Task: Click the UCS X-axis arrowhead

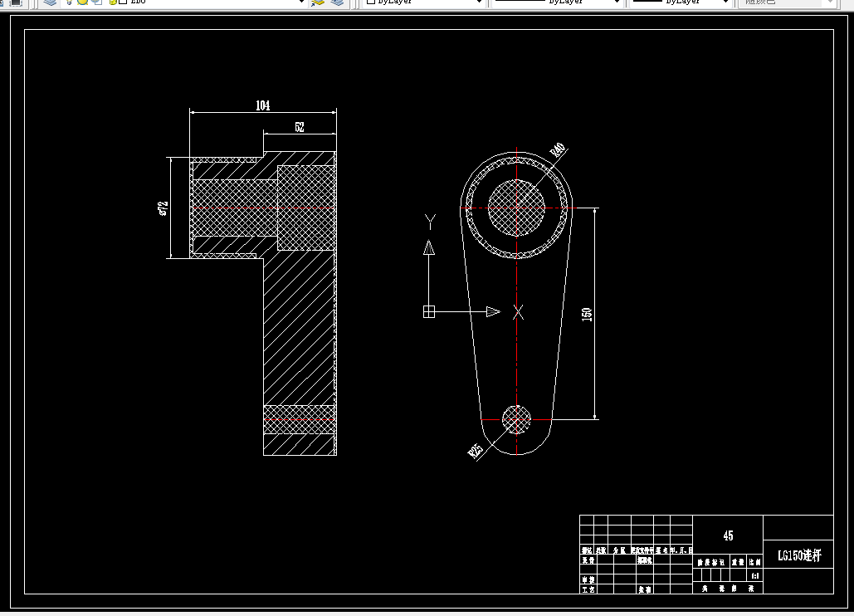Action: pyautogui.click(x=493, y=311)
